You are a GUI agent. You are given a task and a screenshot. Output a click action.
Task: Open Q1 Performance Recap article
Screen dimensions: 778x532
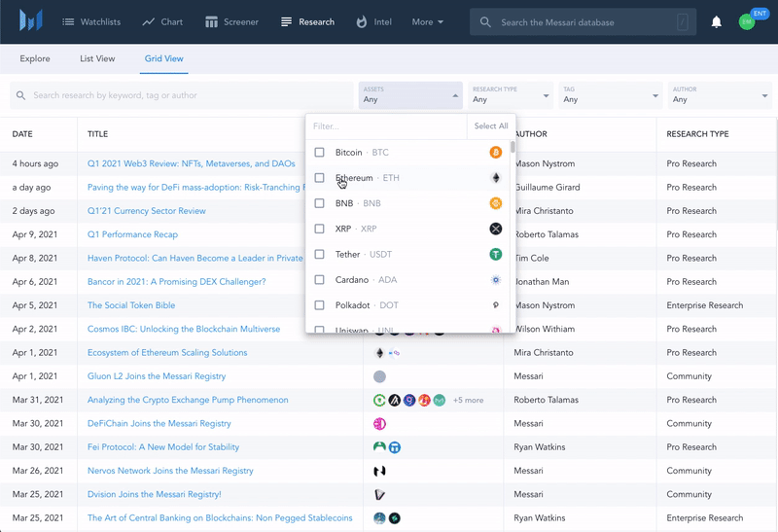click(x=132, y=234)
